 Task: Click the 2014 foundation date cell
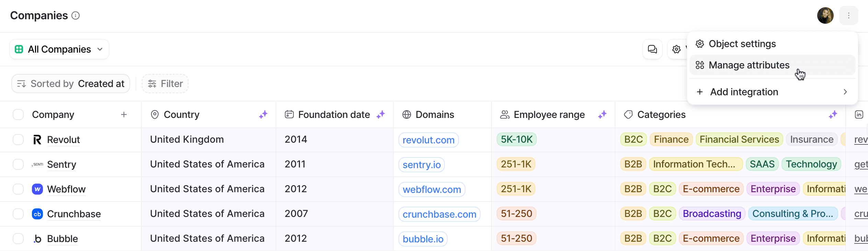pyautogui.click(x=335, y=140)
